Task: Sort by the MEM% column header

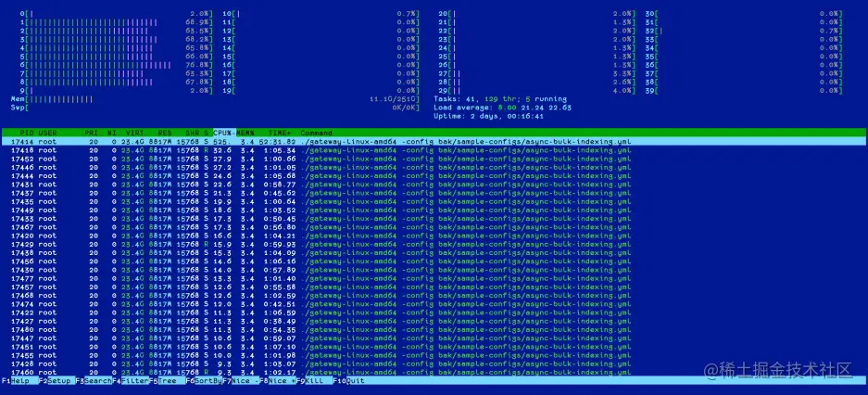Action: pos(245,133)
